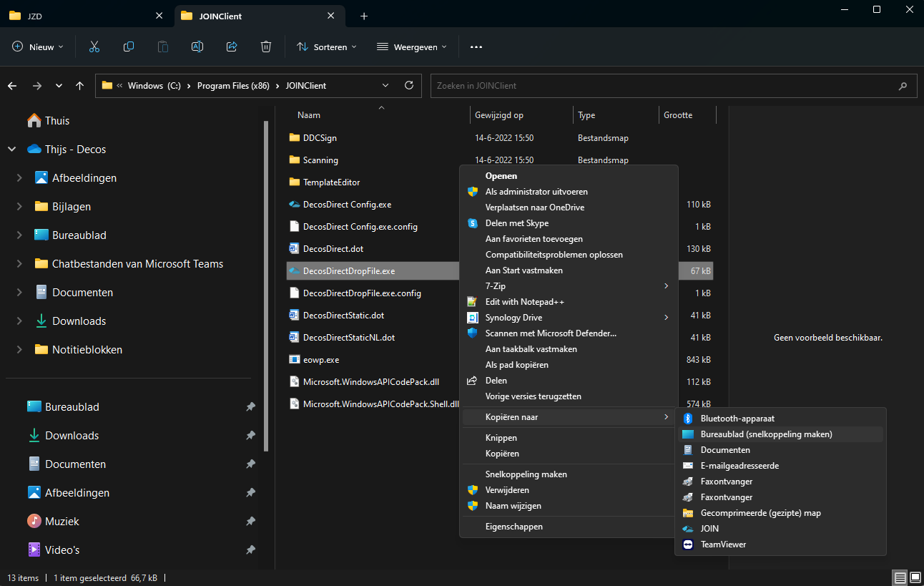Click the Rename icon in toolbar
Screen dimensions: 924x586
tap(197, 47)
